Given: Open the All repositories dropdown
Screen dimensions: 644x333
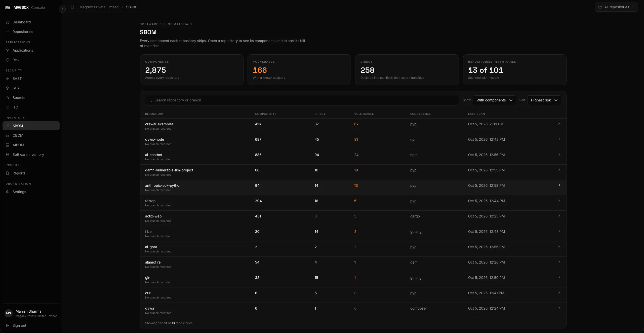Looking at the screenshot, I should (616, 7).
